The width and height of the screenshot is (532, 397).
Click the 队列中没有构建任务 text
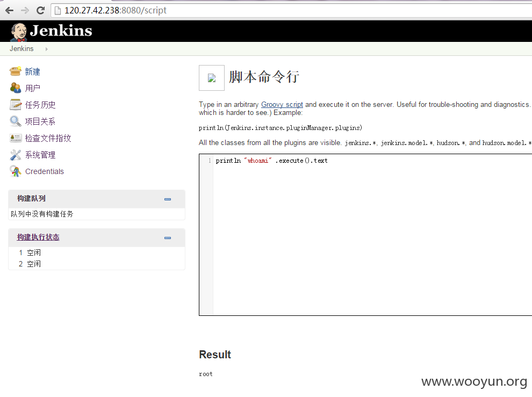(x=42, y=214)
